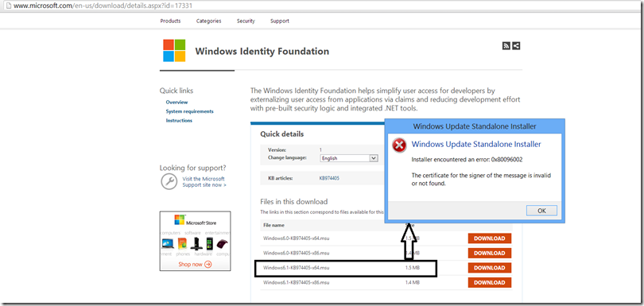Click the Looking for support? heading
The image size is (644, 306).
coord(192,168)
